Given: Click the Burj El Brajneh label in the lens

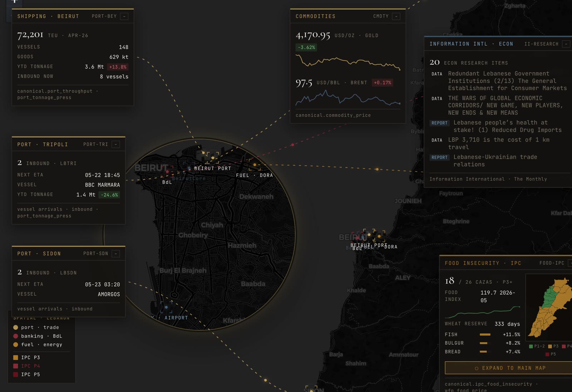Looking at the screenshot, I should (183, 271).
